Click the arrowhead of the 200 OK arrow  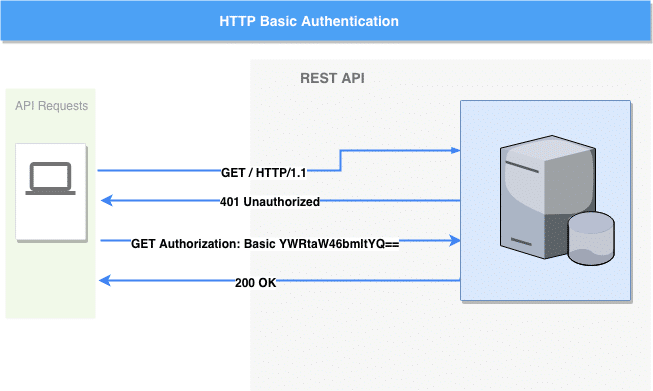click(105, 280)
